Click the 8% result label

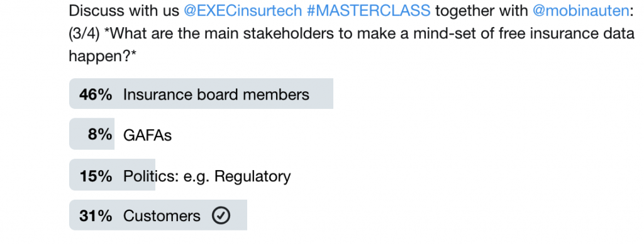[100, 134]
